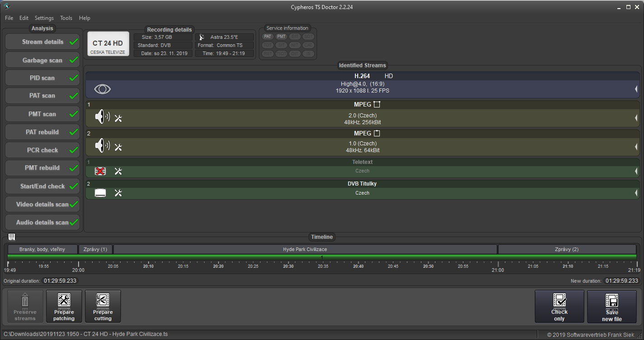Click the Size: 3,57 GB recording detail

point(163,37)
